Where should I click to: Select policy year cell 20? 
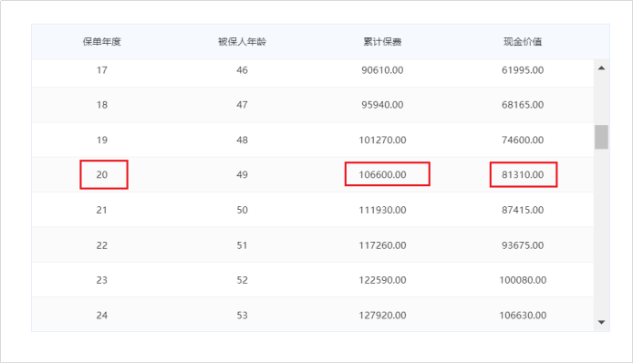(x=102, y=175)
